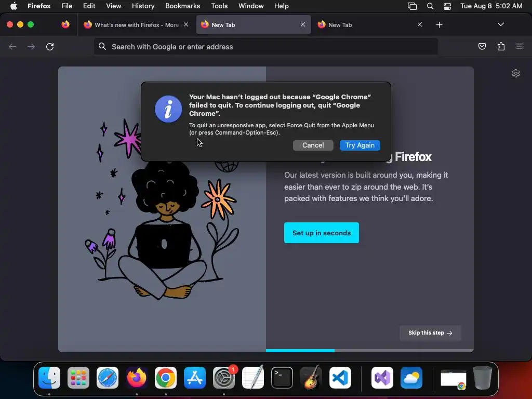Switch to Google Chrome in the Dock

click(166, 378)
